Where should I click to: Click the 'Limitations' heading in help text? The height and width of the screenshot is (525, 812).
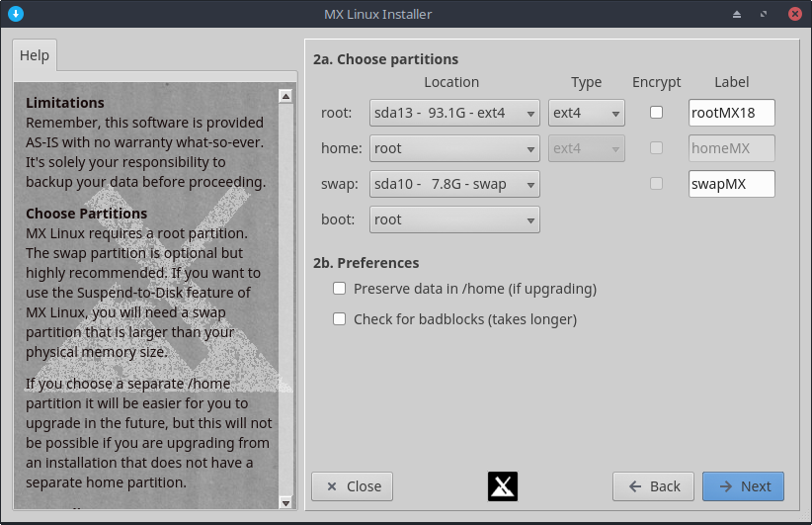click(65, 103)
